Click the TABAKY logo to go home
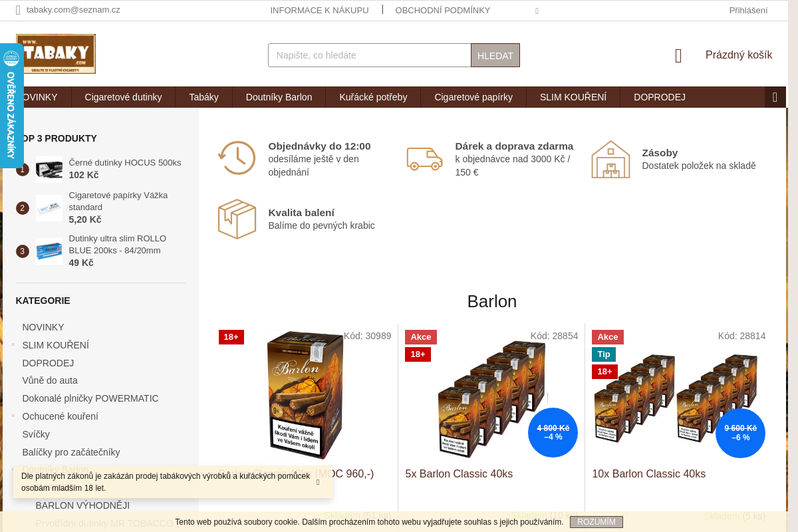Screen dimensions: 798x532 tap(55, 54)
